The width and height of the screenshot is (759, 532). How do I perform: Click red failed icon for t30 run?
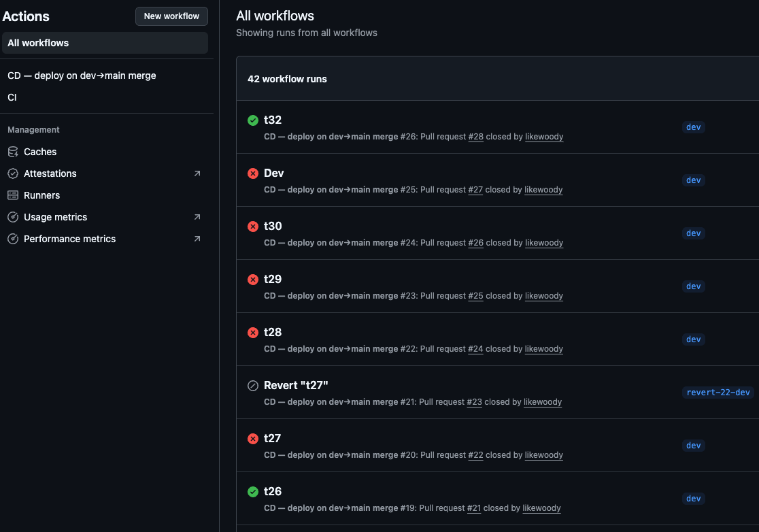[x=253, y=227]
